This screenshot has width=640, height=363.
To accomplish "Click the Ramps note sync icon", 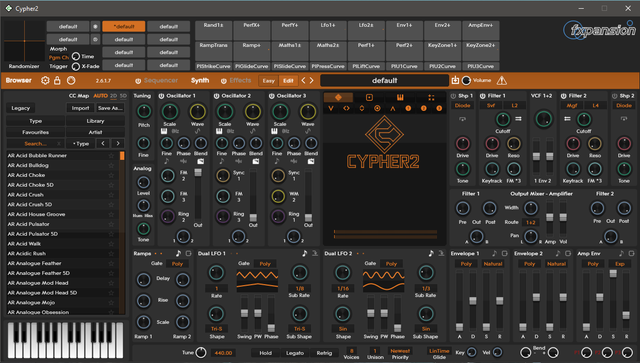I will [178, 253].
